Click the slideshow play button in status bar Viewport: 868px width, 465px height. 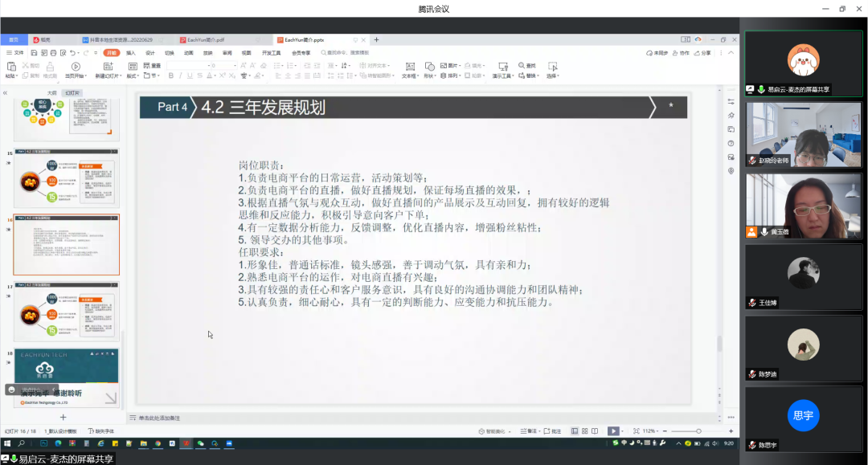tap(613, 431)
